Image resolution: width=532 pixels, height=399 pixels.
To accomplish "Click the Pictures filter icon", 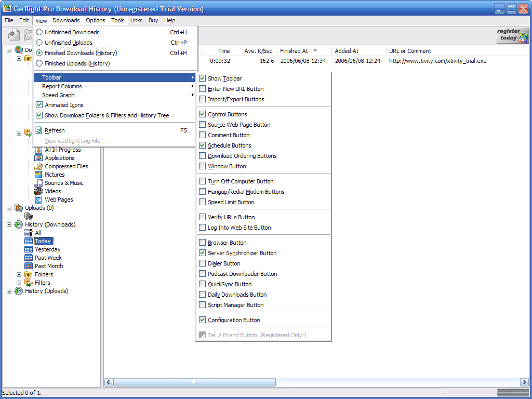I will 38,175.
